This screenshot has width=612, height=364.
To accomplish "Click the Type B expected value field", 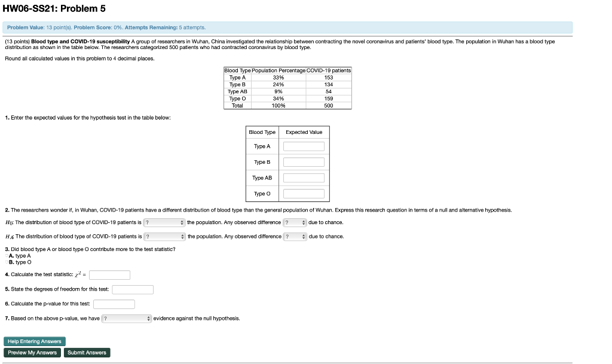I will pos(305,161).
